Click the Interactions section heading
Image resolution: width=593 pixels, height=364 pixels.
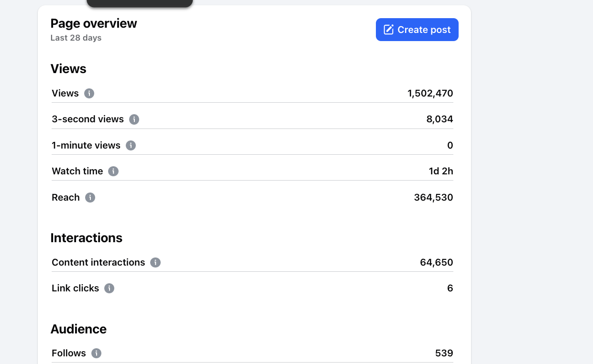pyautogui.click(x=87, y=238)
